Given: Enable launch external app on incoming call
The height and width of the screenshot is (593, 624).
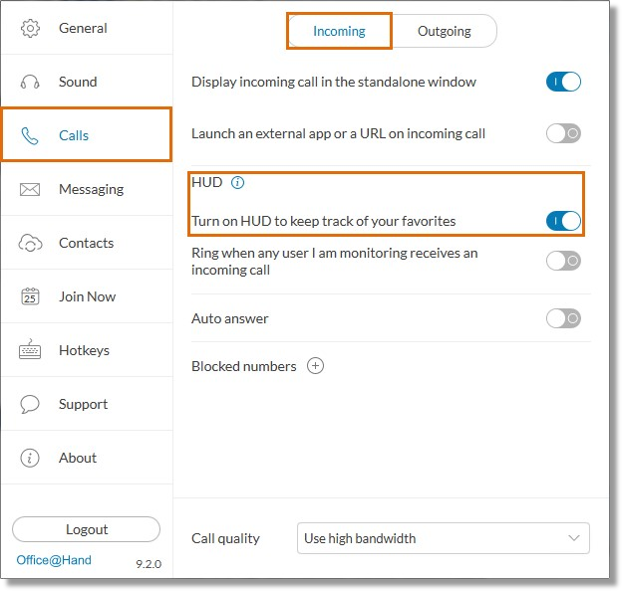Looking at the screenshot, I should (564, 133).
